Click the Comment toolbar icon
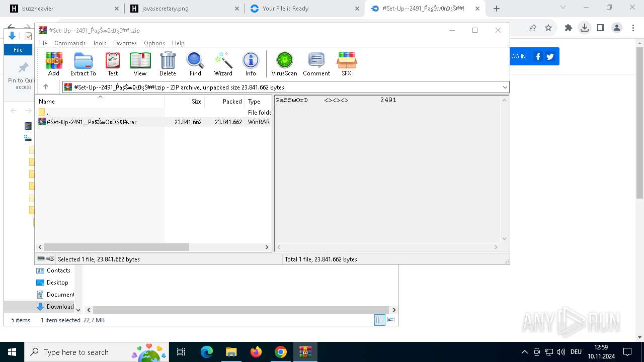 pyautogui.click(x=316, y=64)
